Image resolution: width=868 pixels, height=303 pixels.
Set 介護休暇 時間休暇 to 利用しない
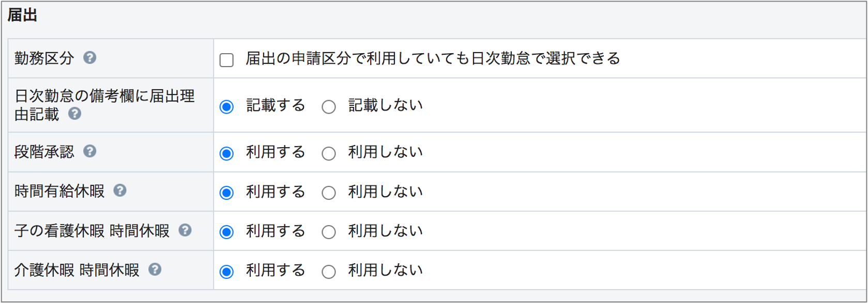(x=329, y=272)
